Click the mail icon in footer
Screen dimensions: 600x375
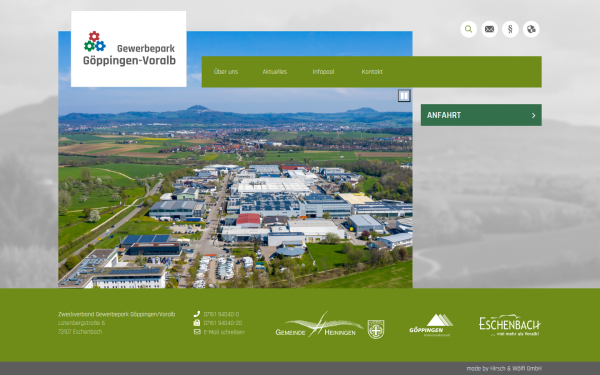click(197, 332)
